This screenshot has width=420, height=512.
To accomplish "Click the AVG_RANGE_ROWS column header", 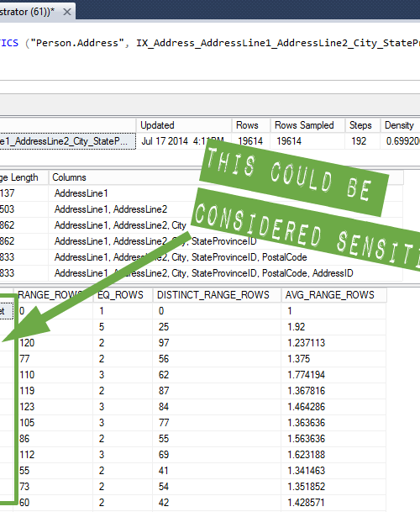I will [x=333, y=295].
